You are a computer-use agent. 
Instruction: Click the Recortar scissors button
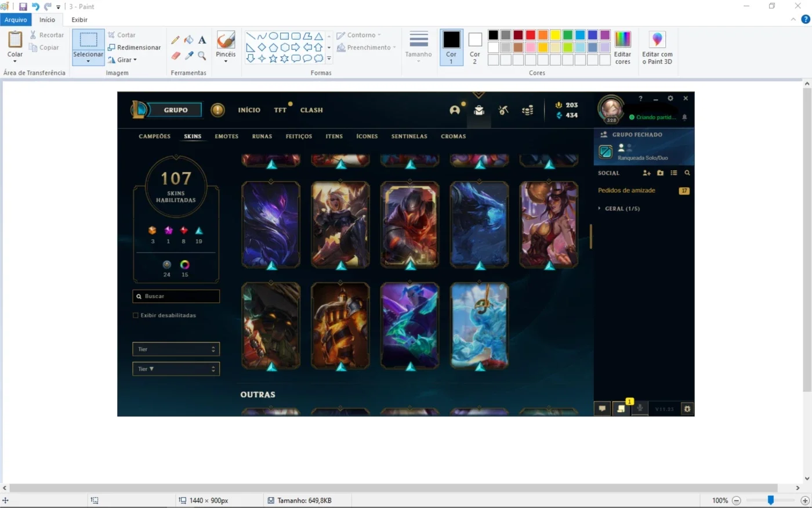point(46,35)
